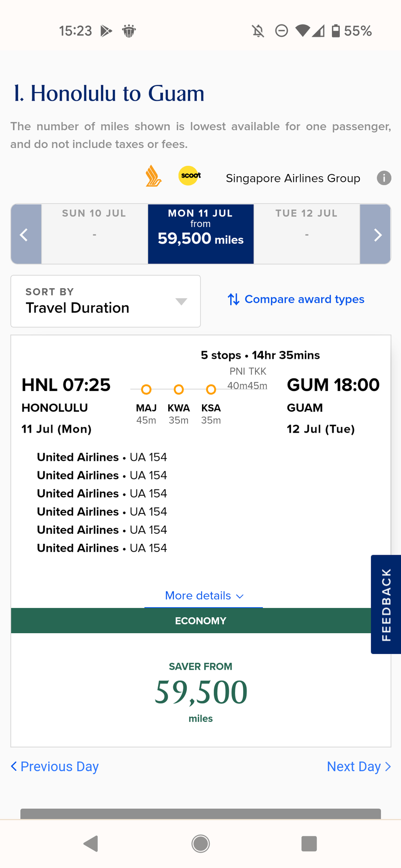Select the Sun 10 Jul date tab
The height and width of the screenshot is (868, 401).
click(x=94, y=234)
